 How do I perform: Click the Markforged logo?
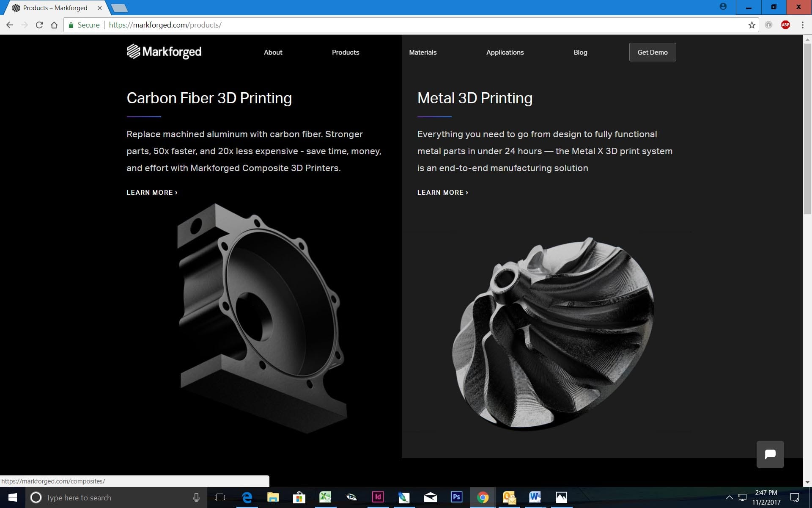[164, 52]
